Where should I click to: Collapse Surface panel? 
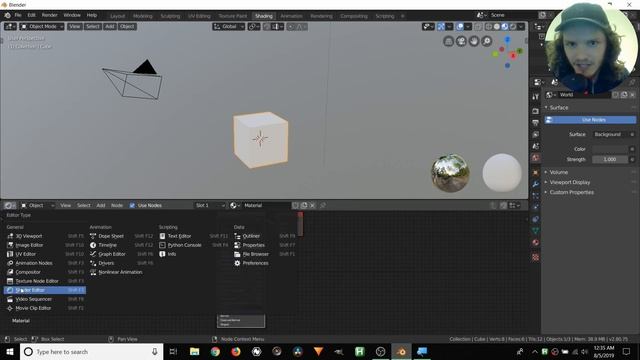(558, 107)
